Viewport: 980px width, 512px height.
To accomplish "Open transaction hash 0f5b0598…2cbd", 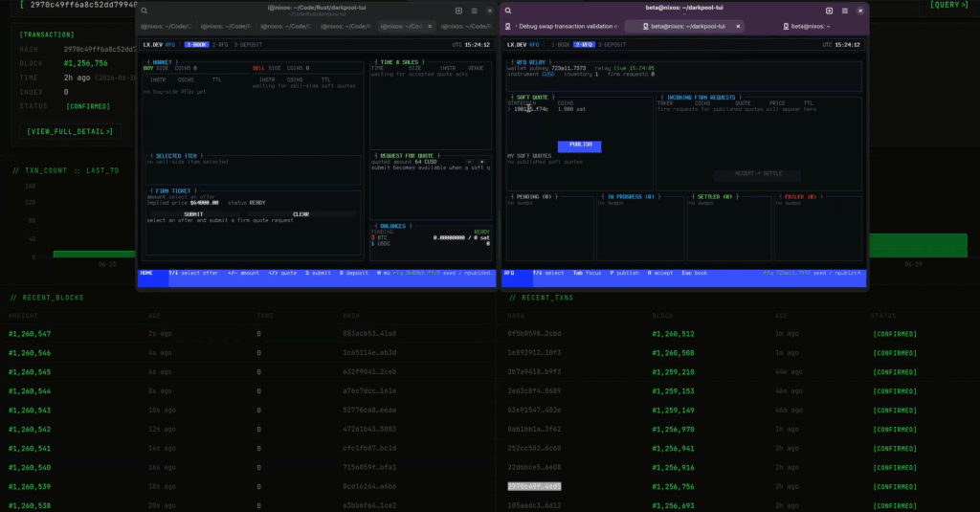I will coord(534,334).
